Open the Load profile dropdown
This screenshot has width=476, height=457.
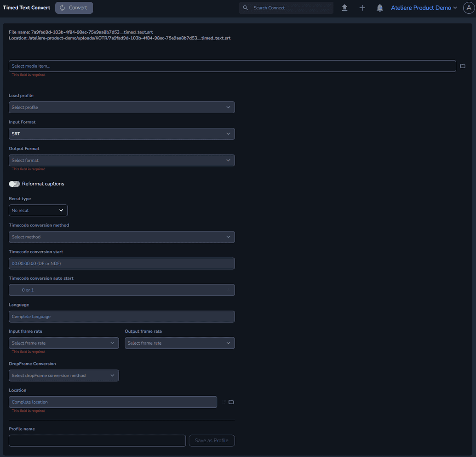[122, 107]
